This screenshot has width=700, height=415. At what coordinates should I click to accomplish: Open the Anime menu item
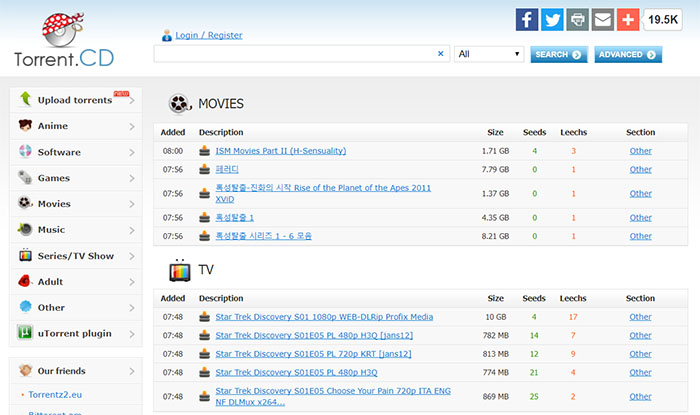(x=76, y=126)
